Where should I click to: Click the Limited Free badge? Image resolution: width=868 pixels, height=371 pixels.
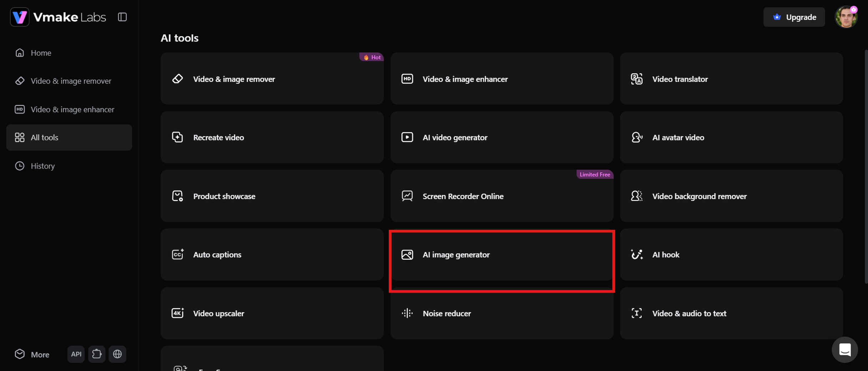(x=595, y=174)
